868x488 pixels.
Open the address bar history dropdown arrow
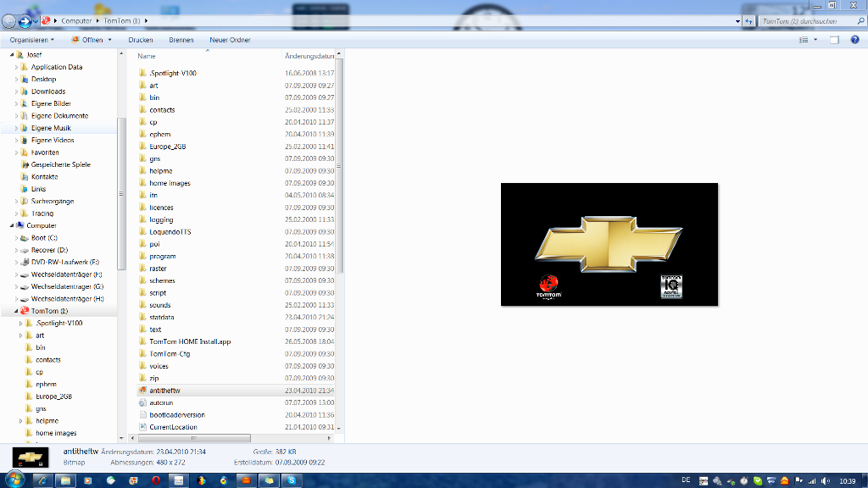[737, 21]
